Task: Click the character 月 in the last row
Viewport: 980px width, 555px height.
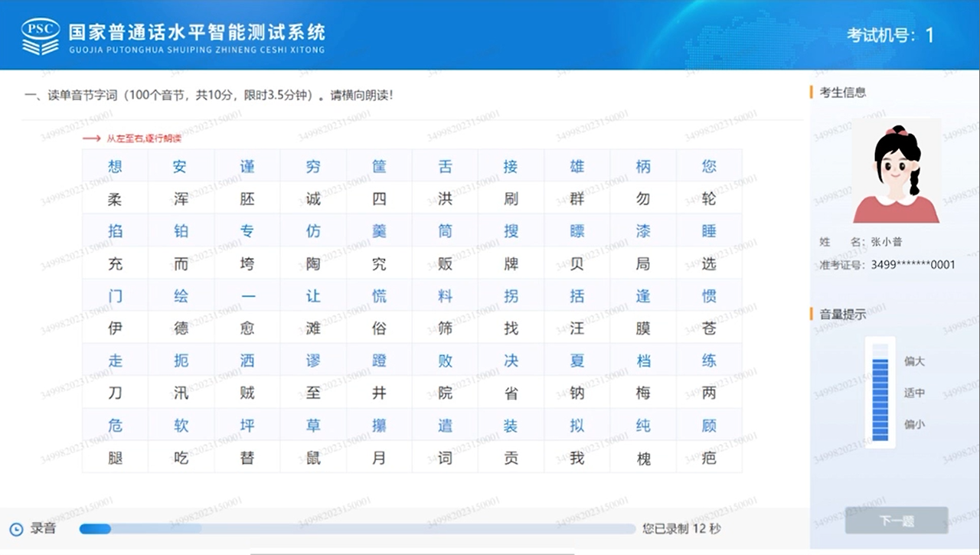Action: pos(379,458)
